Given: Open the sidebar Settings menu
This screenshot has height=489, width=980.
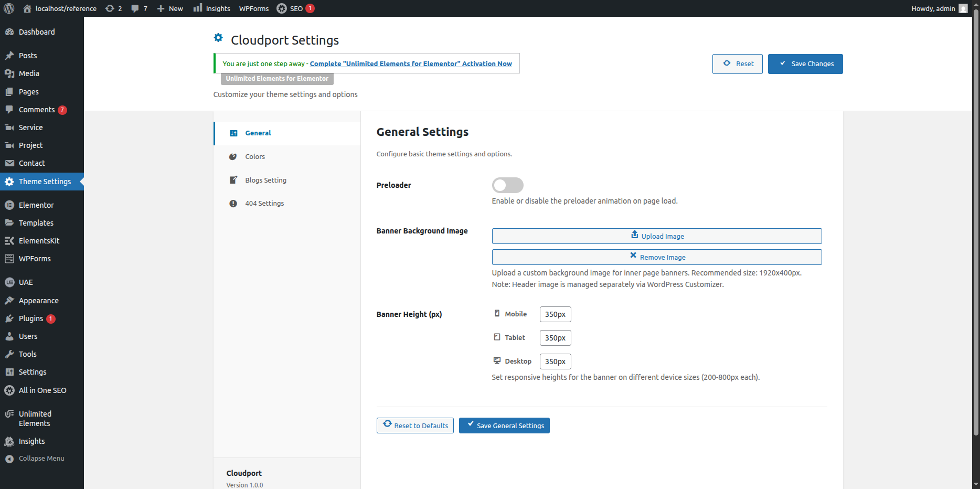Looking at the screenshot, I should (42, 372).
